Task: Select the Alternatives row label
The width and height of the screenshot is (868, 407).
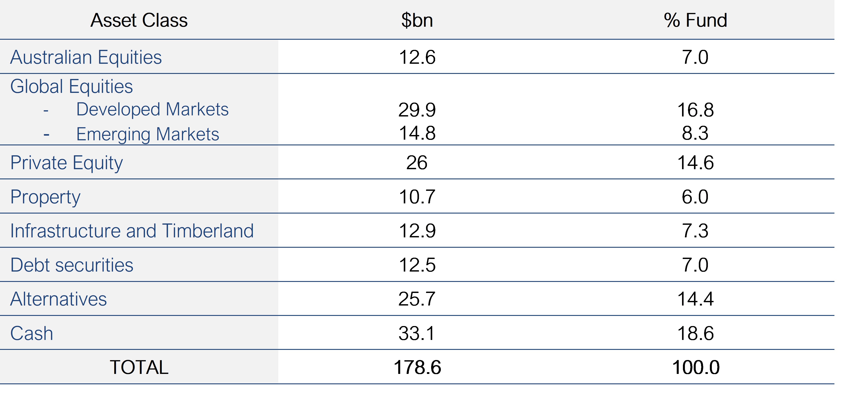Action: pyautogui.click(x=58, y=299)
